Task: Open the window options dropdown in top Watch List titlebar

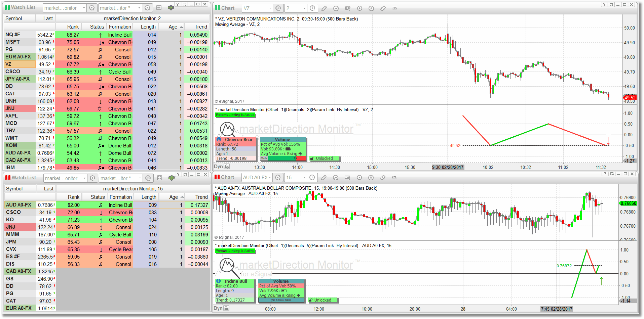Action: click(x=185, y=4)
